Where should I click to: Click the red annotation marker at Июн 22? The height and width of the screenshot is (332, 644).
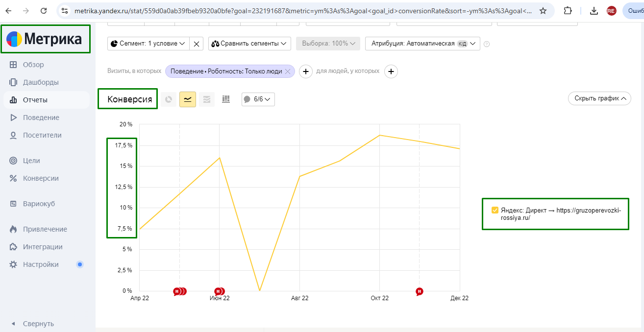pyautogui.click(x=219, y=291)
